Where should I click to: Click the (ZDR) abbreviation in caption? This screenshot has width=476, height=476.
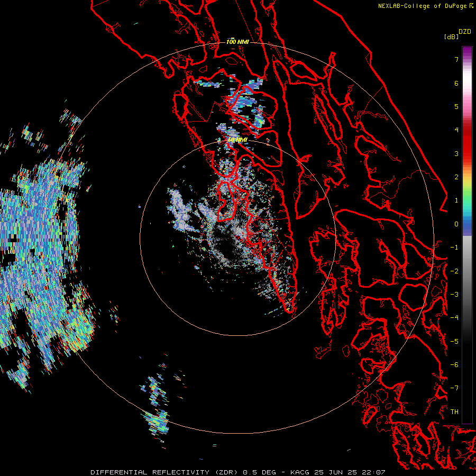point(227,472)
